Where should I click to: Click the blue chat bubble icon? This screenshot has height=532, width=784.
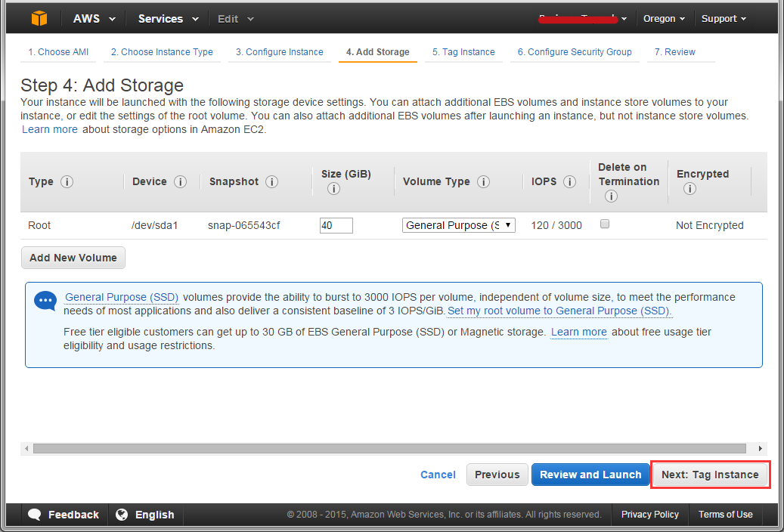[45, 301]
